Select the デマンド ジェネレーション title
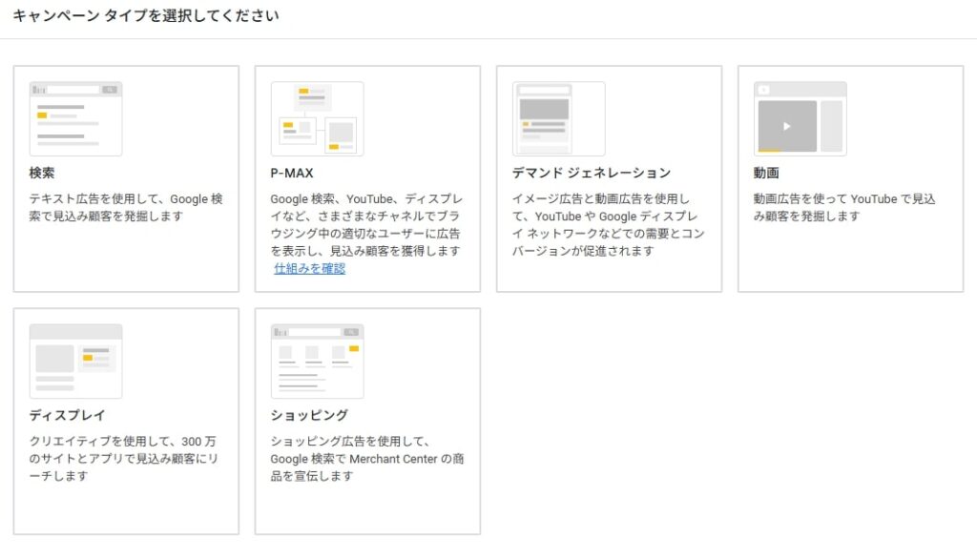Viewport: 977px width, 560px height. pos(591,173)
